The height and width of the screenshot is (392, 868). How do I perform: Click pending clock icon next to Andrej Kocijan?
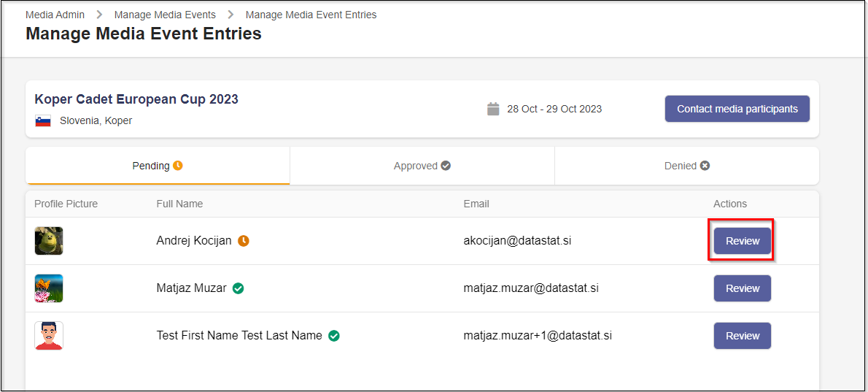(x=244, y=241)
